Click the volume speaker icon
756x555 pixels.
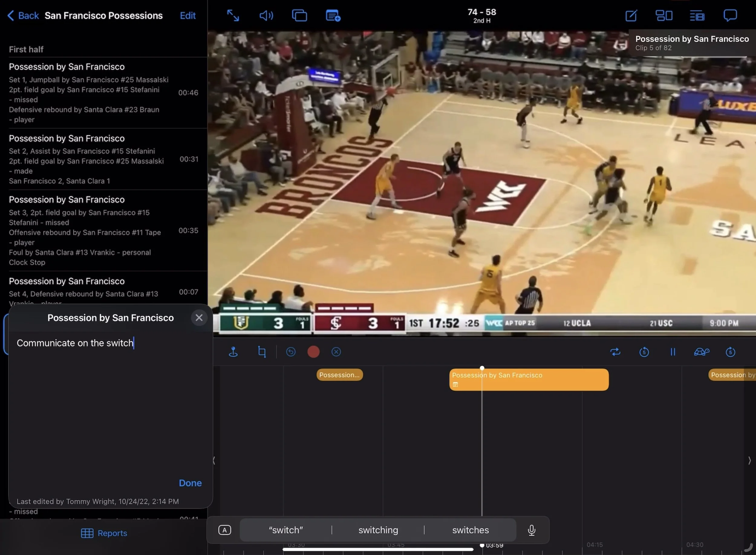click(266, 15)
